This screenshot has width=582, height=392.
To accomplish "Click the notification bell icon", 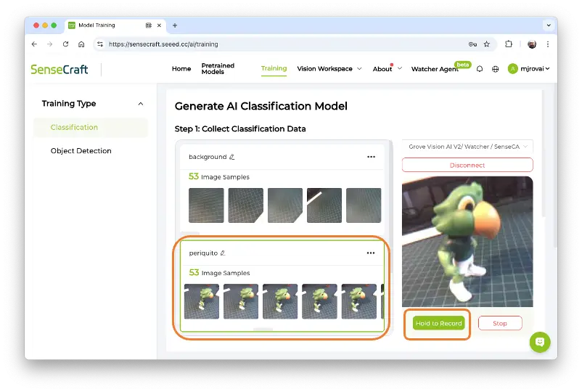I will [x=480, y=69].
